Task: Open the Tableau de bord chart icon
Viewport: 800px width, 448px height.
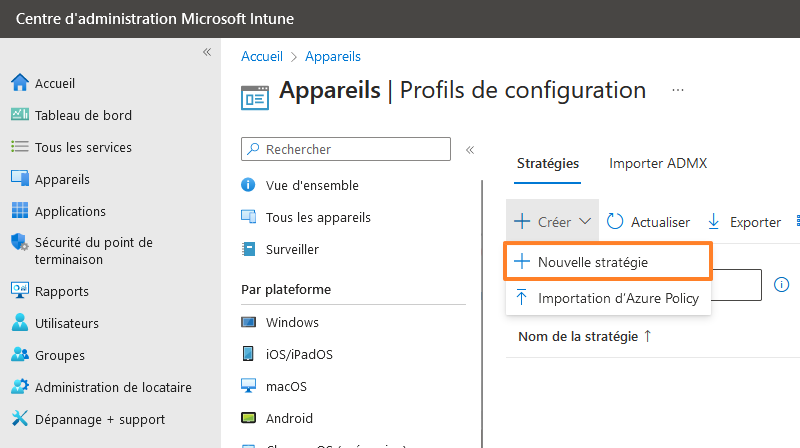Action: pyautogui.click(x=20, y=114)
